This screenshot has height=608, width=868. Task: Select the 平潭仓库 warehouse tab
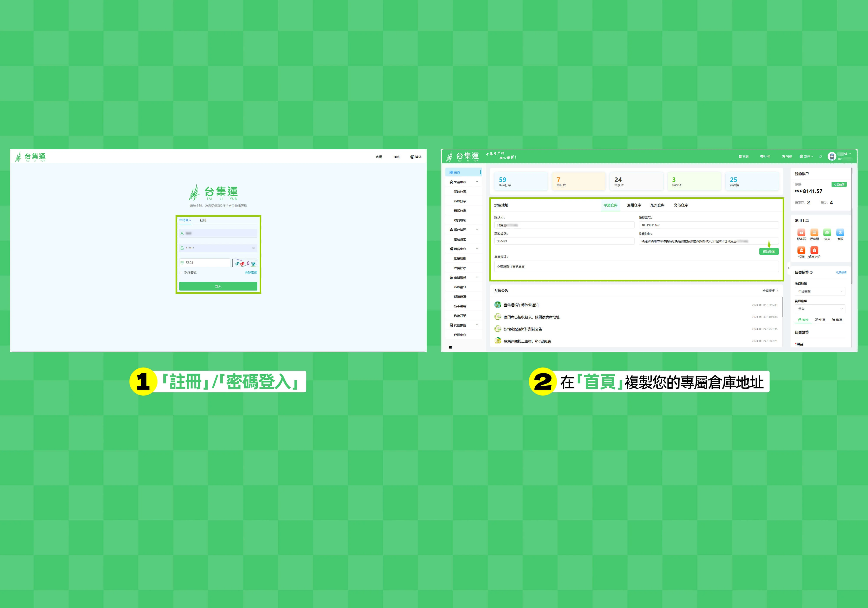click(611, 205)
